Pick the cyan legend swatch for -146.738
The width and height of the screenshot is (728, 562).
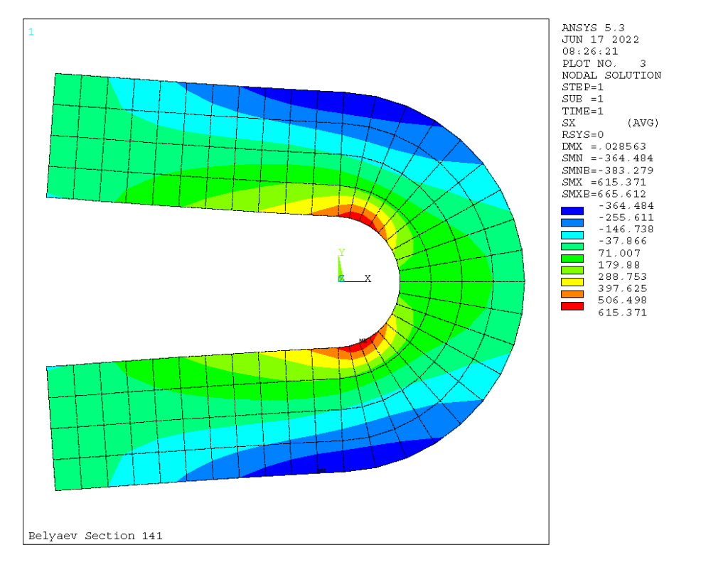(572, 234)
